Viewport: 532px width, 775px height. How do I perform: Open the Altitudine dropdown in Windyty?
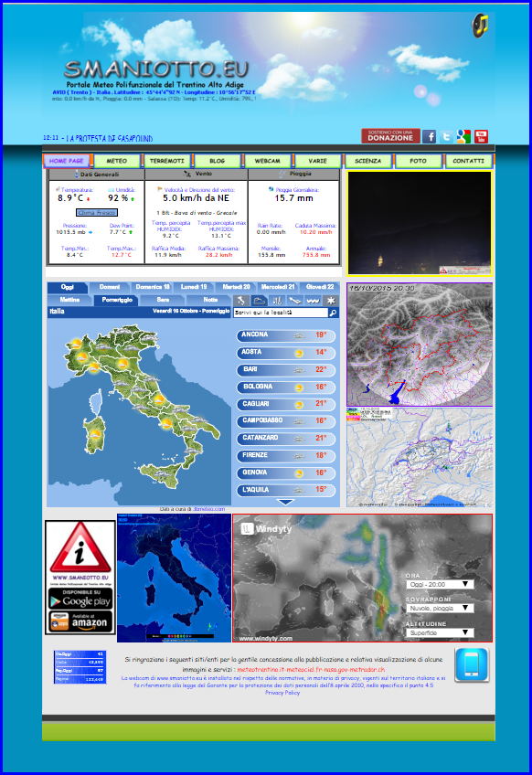point(440,632)
